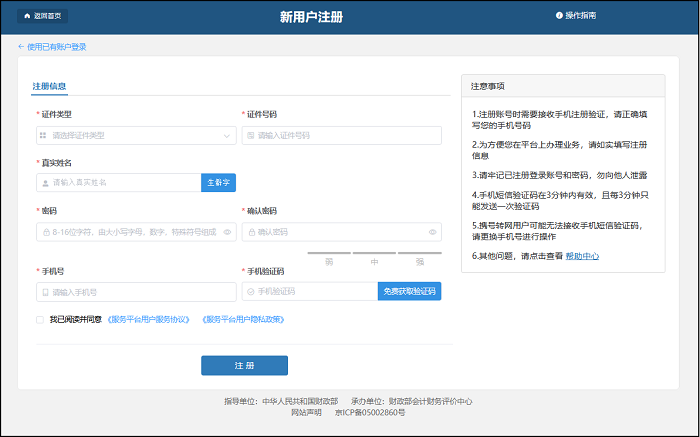Open the 服务平台用户隐私政策 link
This screenshot has height=437, width=700.
pyautogui.click(x=244, y=319)
